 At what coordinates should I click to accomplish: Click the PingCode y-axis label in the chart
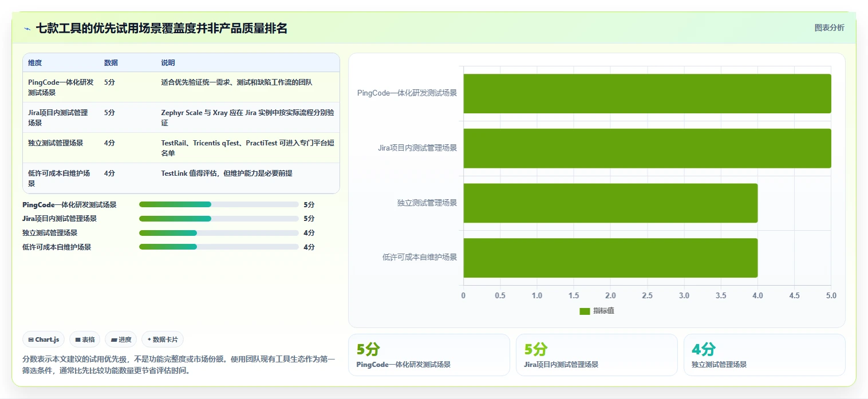coord(407,93)
